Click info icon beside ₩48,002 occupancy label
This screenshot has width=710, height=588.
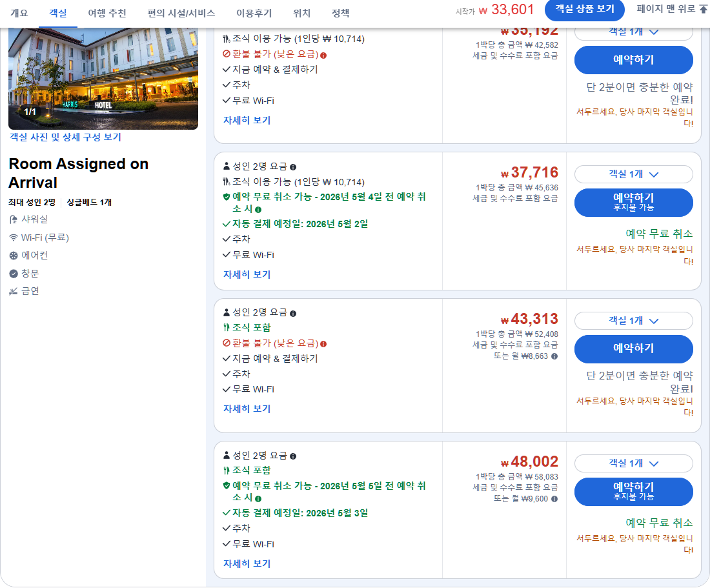coord(293,456)
